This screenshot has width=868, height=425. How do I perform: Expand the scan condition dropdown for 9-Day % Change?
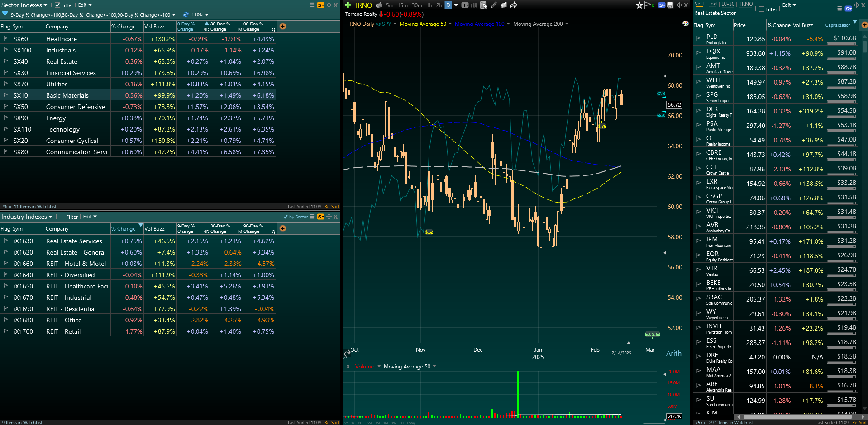tap(174, 15)
